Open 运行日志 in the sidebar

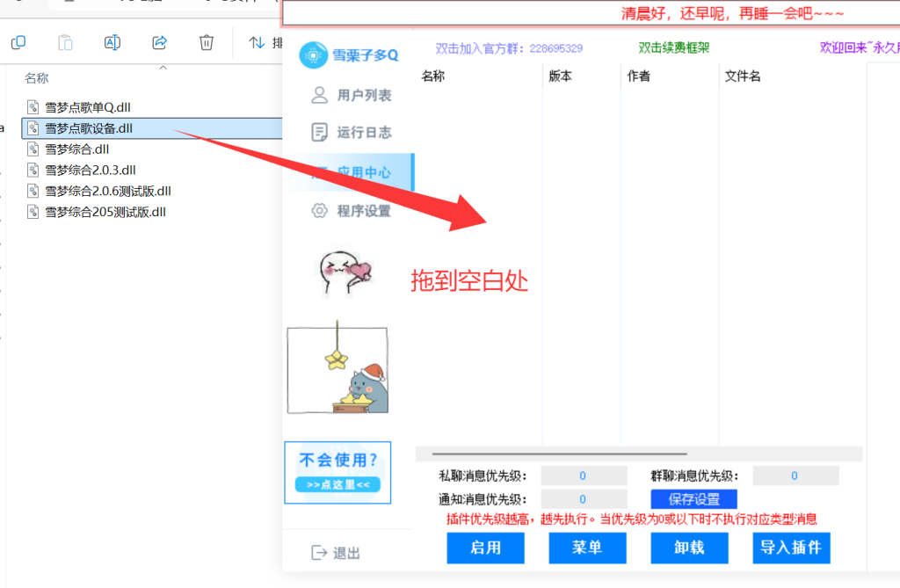352,132
